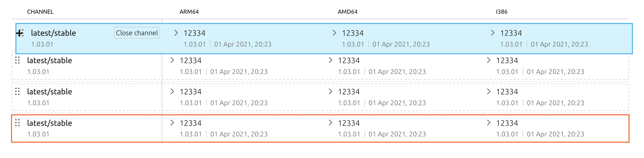Expand AMD64 revision in the orange outlined row
Screen dimensions: 644x158
pos(330,123)
